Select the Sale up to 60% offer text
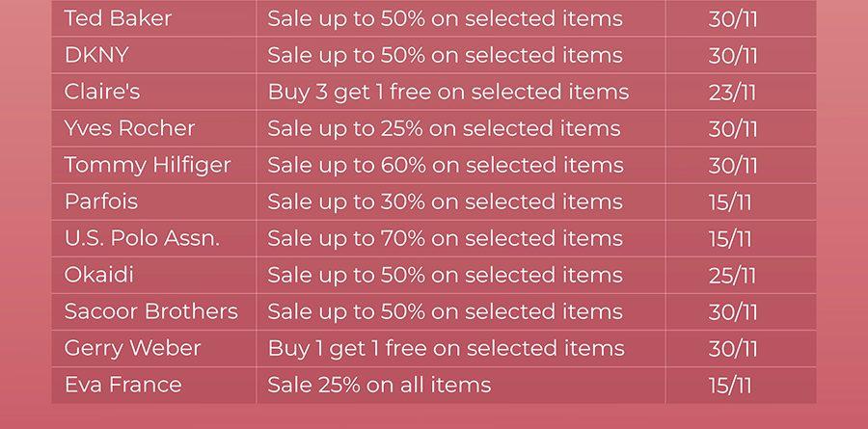This screenshot has height=429, width=868. 446,166
